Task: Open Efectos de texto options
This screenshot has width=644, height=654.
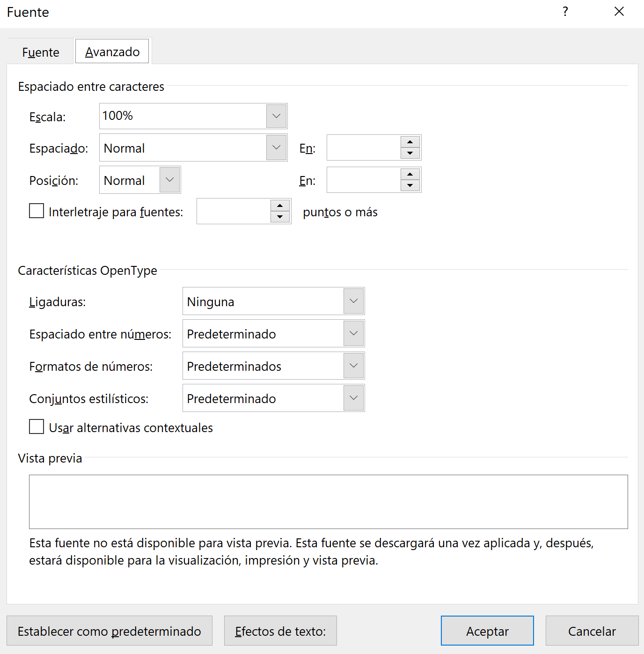Action: pos(280,631)
